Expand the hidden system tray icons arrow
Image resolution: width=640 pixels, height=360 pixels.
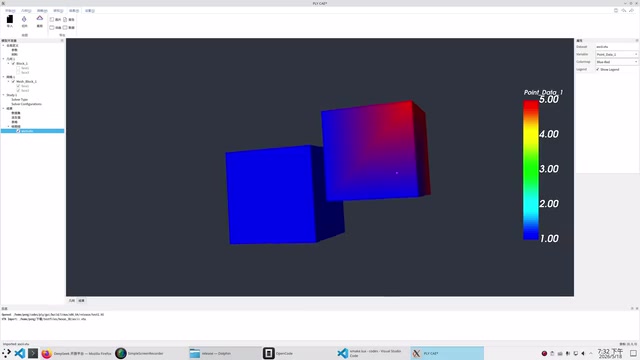[591, 353]
